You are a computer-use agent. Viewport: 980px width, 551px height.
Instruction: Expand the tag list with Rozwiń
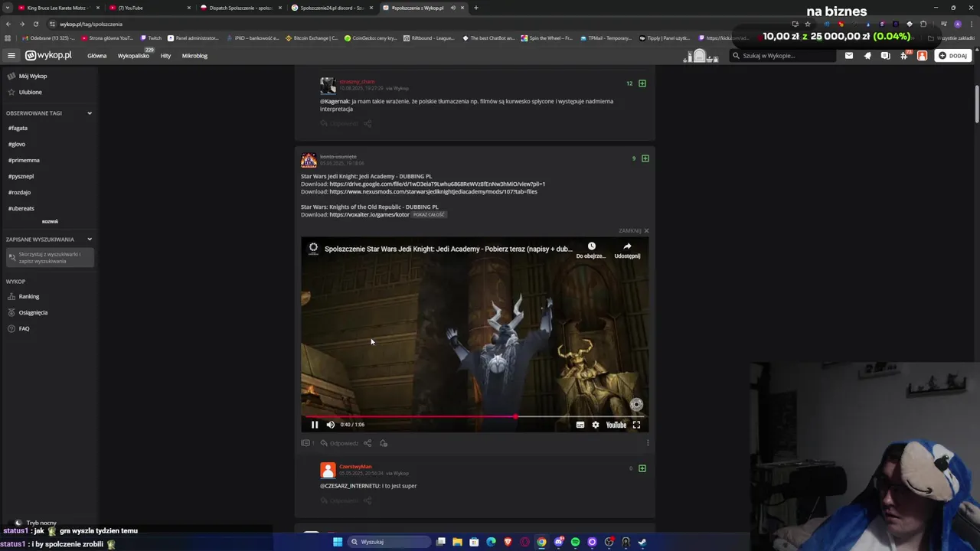(50, 222)
